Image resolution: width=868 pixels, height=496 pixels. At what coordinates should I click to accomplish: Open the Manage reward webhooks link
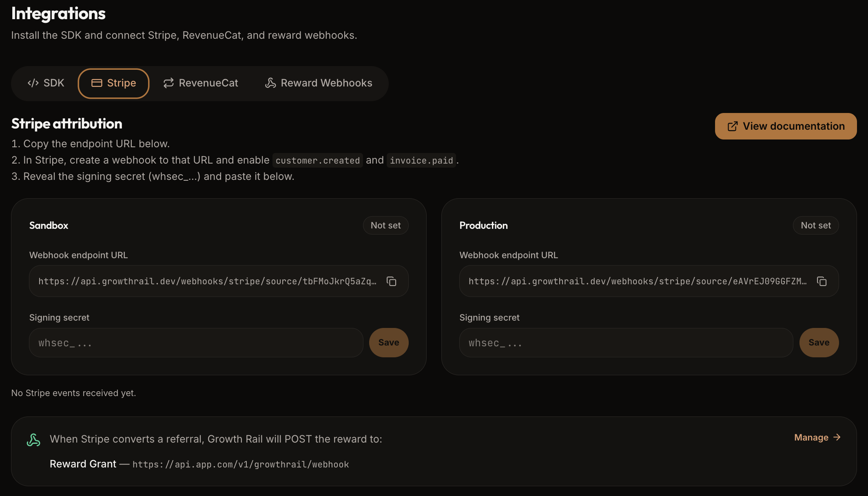click(x=817, y=438)
